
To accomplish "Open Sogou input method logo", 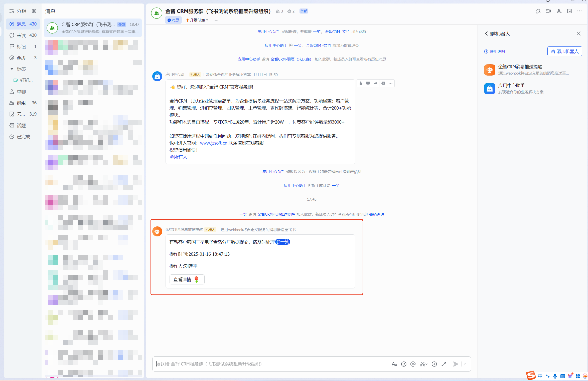I will point(531,375).
